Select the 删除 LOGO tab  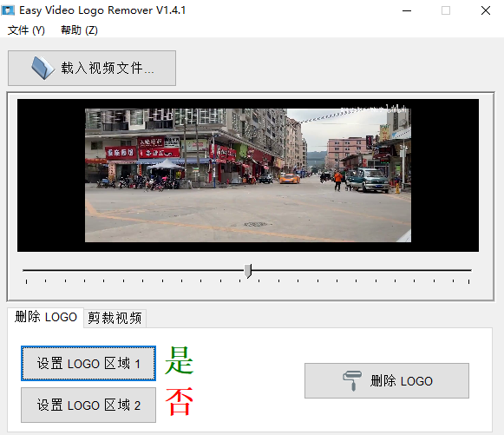tap(46, 317)
